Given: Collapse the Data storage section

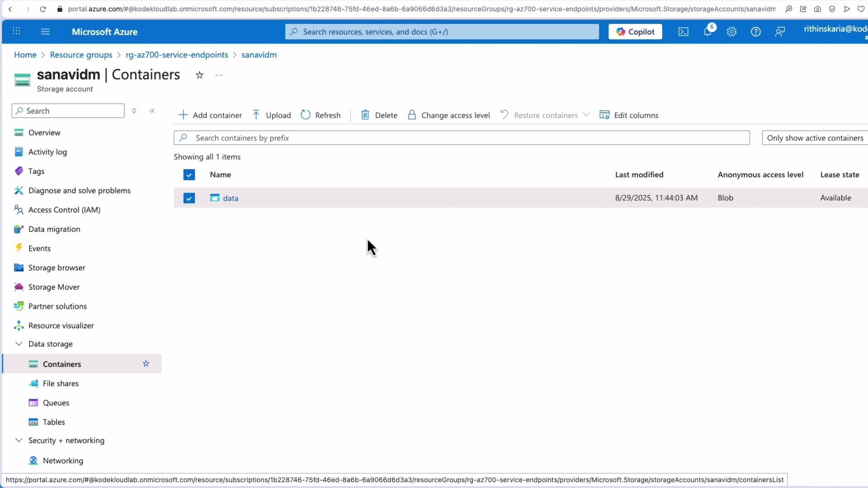Looking at the screenshot, I should click(19, 344).
